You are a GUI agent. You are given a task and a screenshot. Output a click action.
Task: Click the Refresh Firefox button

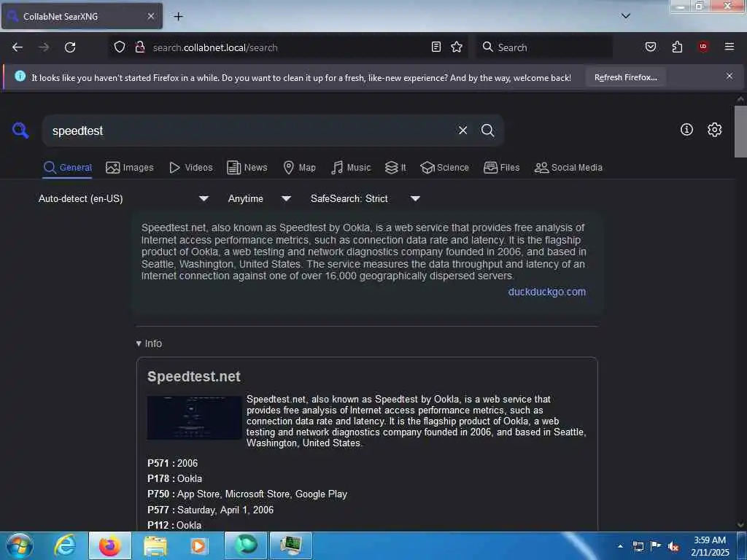(625, 77)
